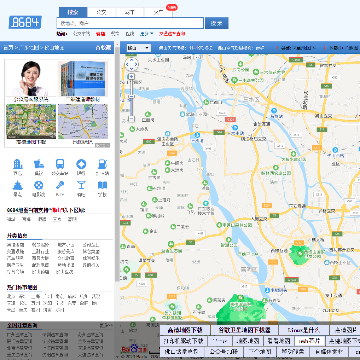Select the cocktail glass bar category icon
Viewport: 360px width, 360px height.
point(81,185)
